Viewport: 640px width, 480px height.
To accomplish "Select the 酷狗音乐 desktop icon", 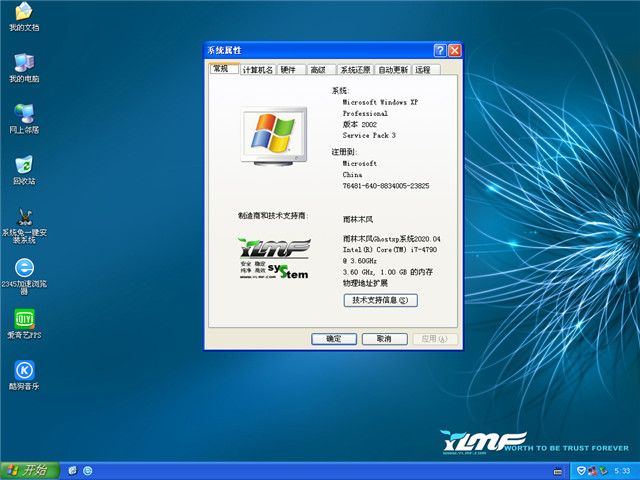I will click(24, 376).
